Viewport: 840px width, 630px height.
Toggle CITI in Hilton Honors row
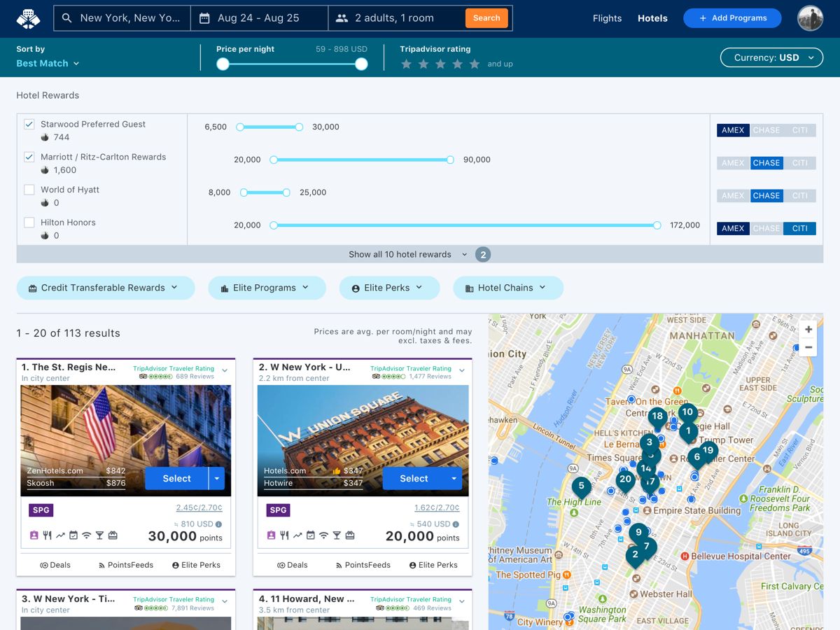pyautogui.click(x=799, y=228)
